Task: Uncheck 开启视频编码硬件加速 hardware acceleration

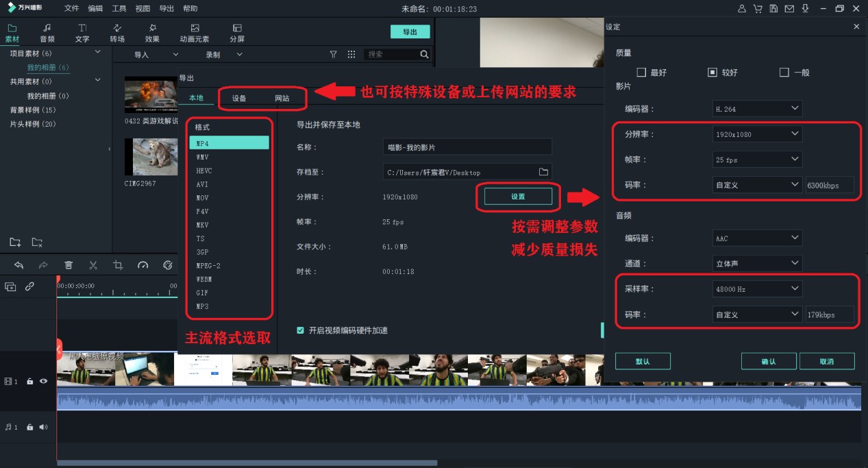Action: (301, 330)
